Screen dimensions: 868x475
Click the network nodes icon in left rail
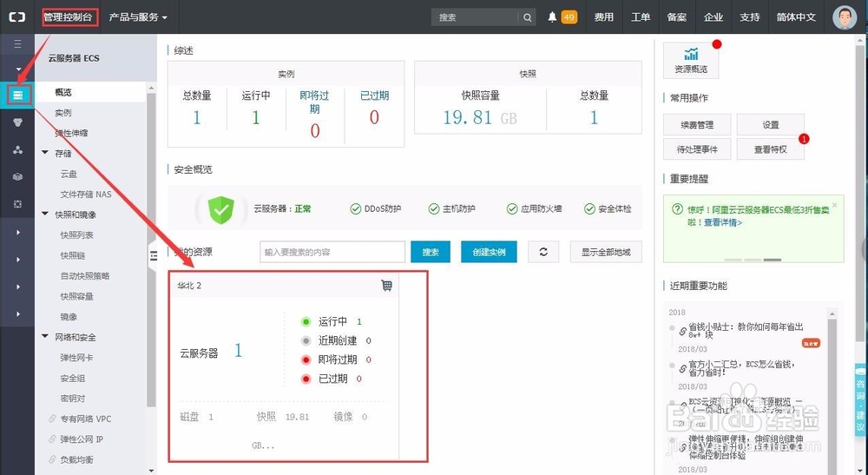[x=17, y=150]
